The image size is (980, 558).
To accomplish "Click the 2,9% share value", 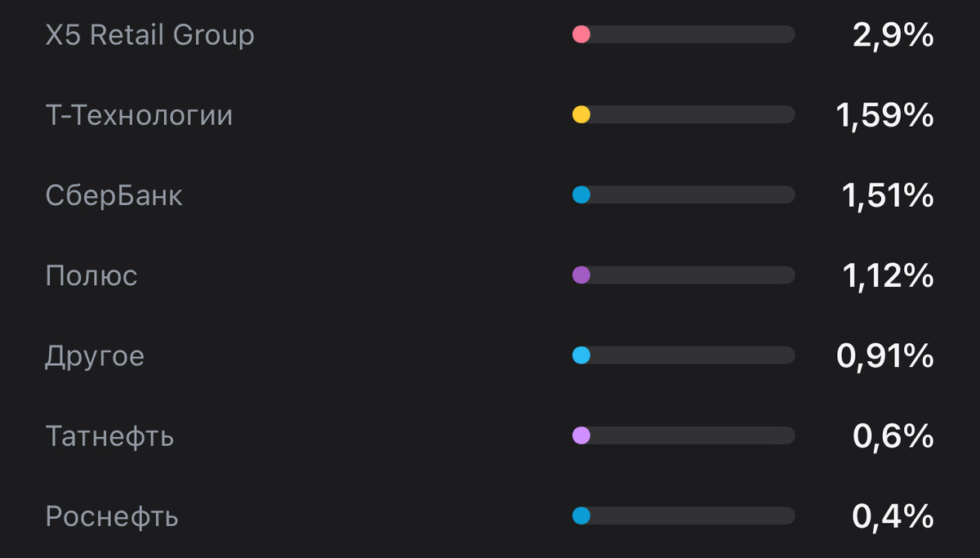I will point(893,35).
